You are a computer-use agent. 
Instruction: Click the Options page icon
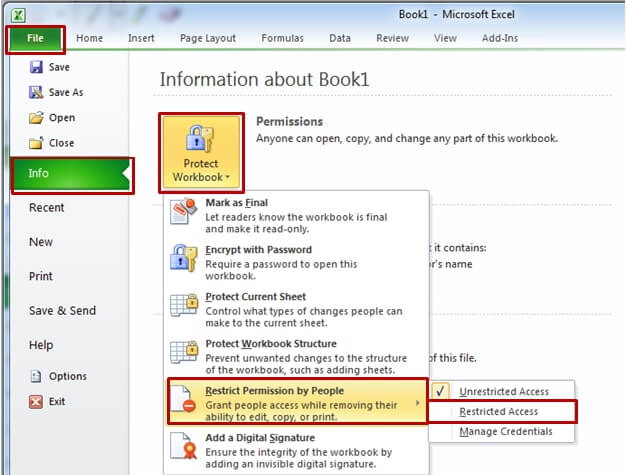36,376
